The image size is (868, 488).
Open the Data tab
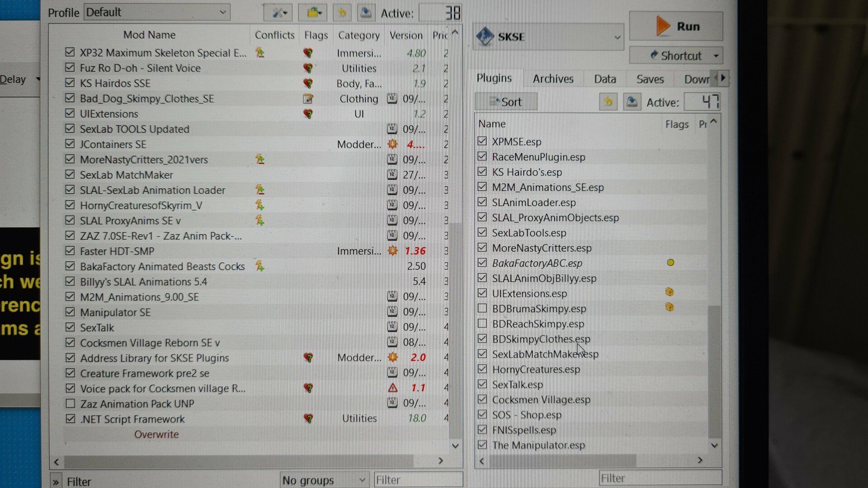(605, 79)
